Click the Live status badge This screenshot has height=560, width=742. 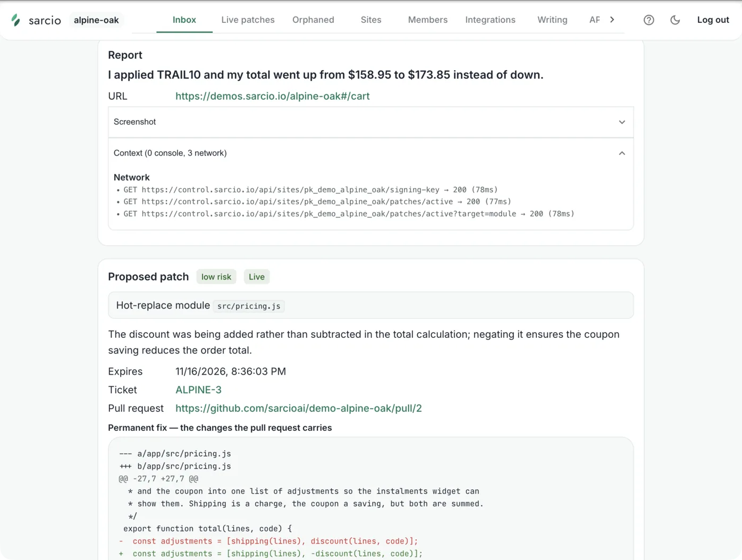pyautogui.click(x=257, y=277)
